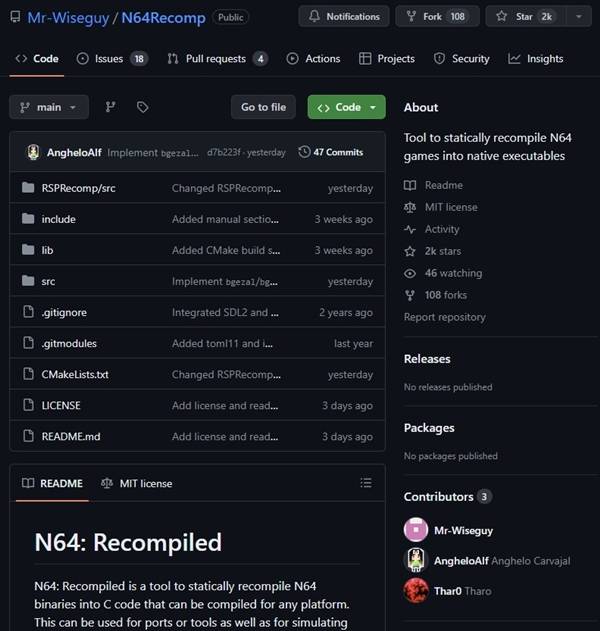Expand the main branch selector dropdown

49,107
